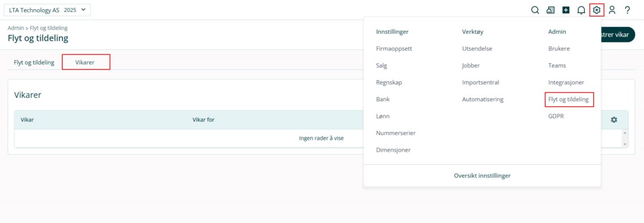Click the table's scroll down arrow

click(x=625, y=144)
